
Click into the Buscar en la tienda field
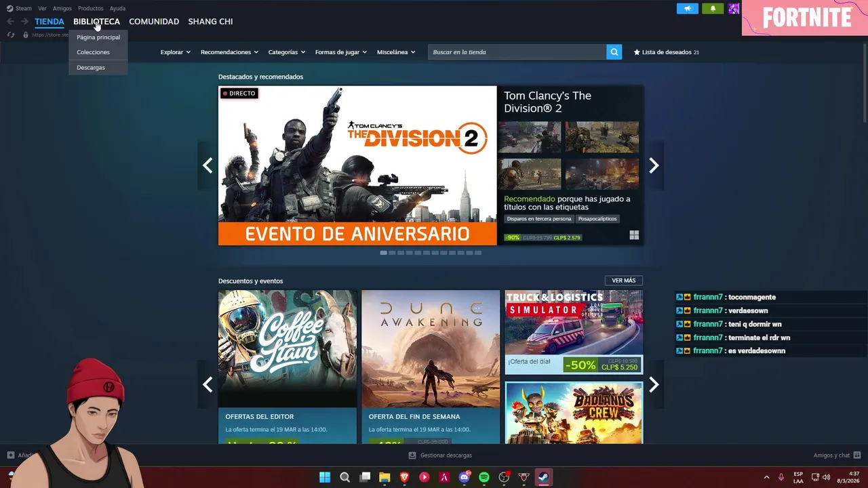click(517, 52)
